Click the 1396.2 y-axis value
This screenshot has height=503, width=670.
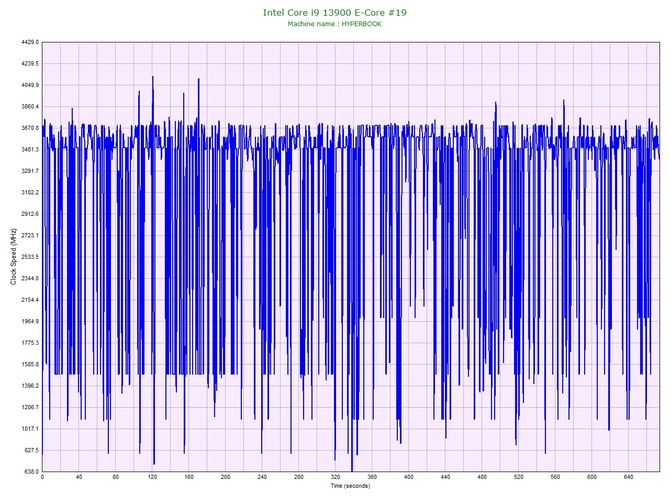pos(30,385)
